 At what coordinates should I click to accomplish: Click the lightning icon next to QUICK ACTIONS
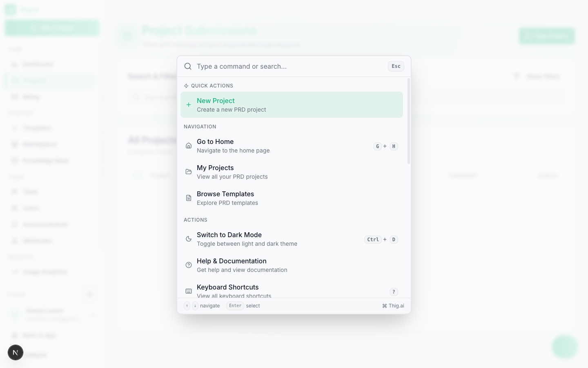click(x=186, y=85)
